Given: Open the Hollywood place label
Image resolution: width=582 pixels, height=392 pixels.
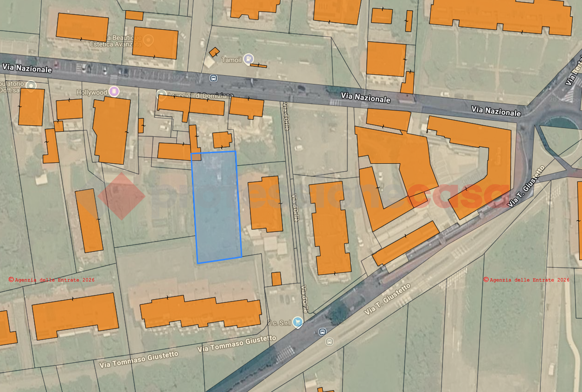Looking at the screenshot, I should [92, 92].
